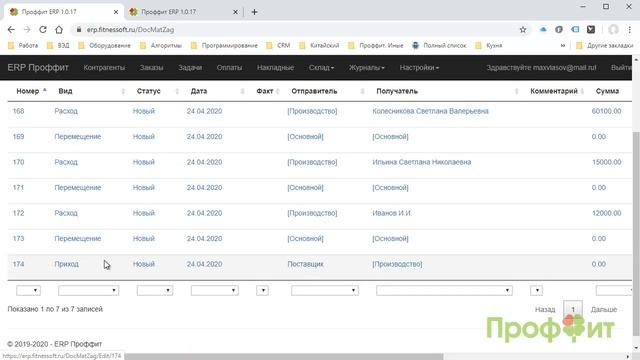This screenshot has width=640, height=360.
Task: Close the first Проффит ERP tab
Action: 116,12
